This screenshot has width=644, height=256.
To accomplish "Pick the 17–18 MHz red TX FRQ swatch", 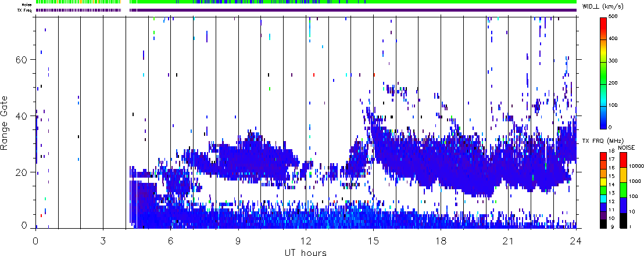I will [x=603, y=157].
